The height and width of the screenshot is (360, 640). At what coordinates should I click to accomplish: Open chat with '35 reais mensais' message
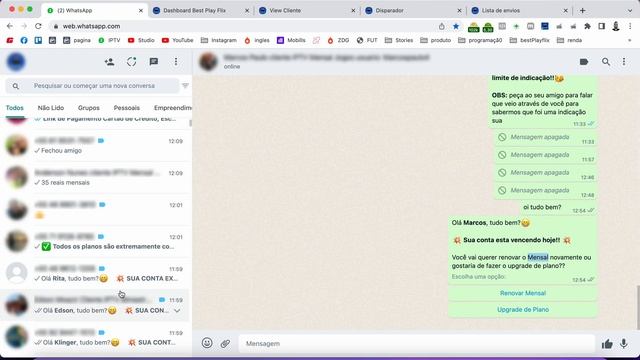coord(96,177)
